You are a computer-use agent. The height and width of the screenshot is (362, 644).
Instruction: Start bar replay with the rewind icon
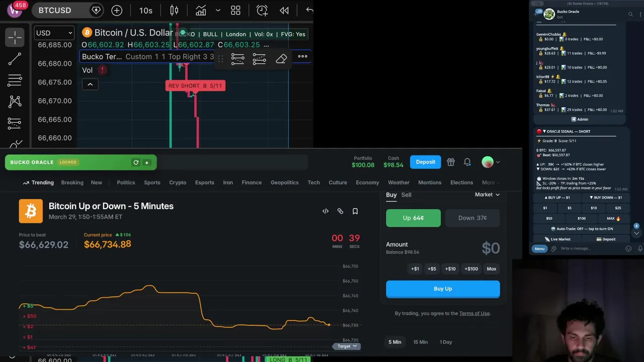tap(284, 10)
